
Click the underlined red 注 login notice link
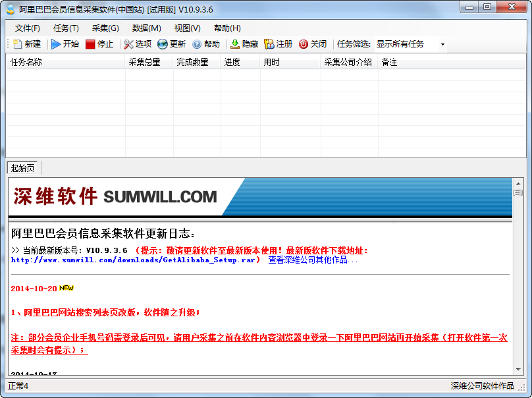tap(259, 344)
